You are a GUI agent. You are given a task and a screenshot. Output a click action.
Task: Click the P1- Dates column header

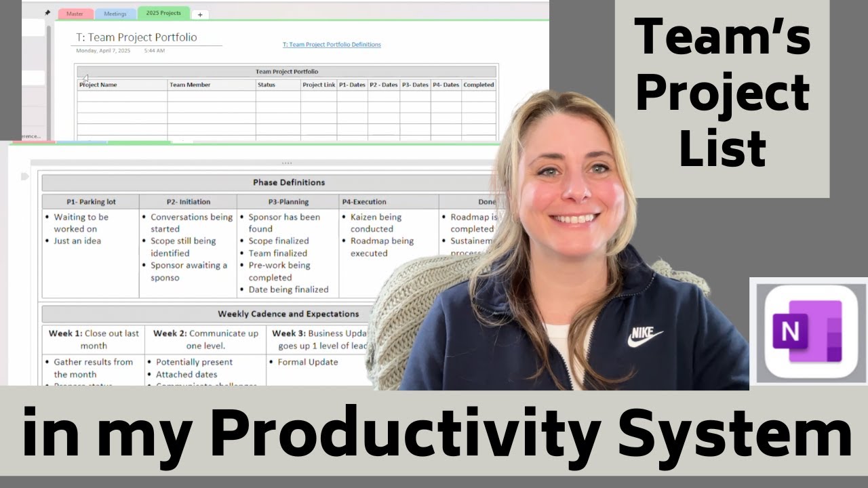click(x=352, y=85)
